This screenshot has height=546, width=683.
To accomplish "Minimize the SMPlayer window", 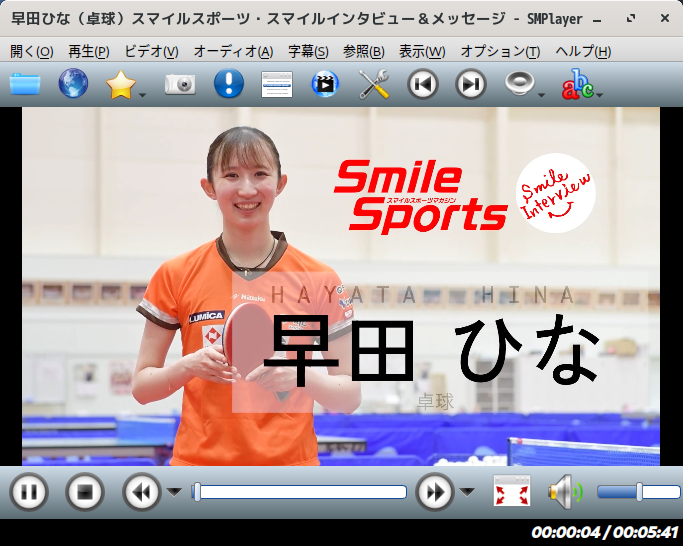I will click(598, 19).
